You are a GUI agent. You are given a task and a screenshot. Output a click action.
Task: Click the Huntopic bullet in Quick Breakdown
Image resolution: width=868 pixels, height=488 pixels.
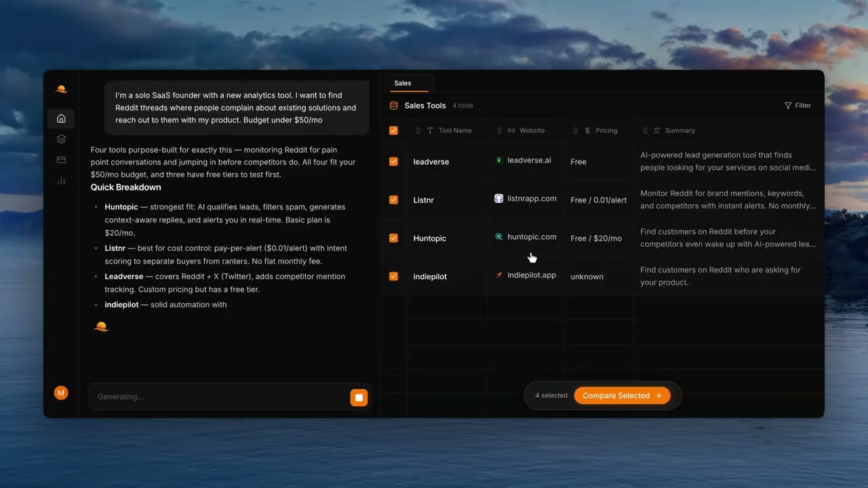click(226, 220)
